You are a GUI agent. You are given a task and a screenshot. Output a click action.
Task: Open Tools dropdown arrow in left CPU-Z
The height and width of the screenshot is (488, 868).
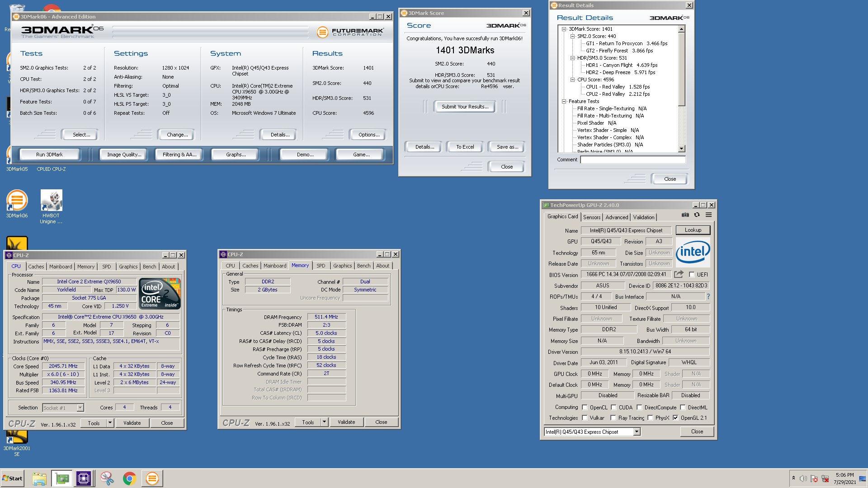[x=110, y=423]
